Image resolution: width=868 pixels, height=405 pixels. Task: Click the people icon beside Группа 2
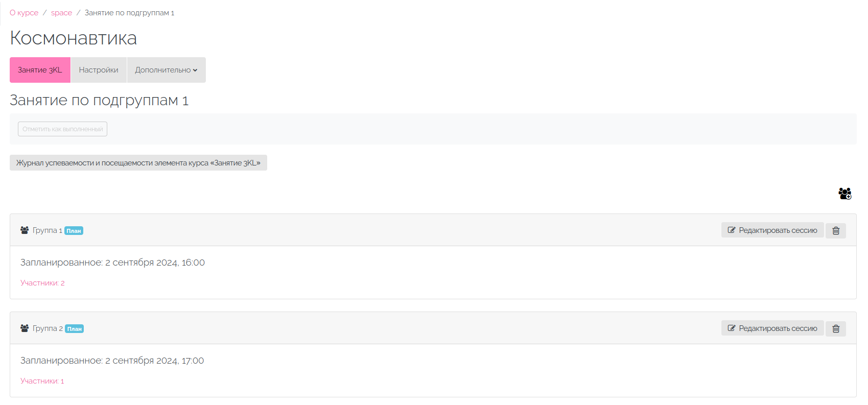click(x=25, y=328)
